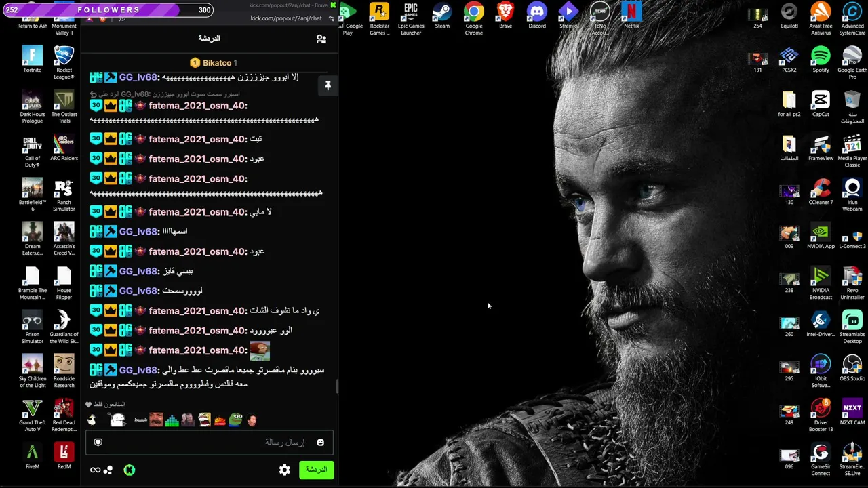Click the shield badge icon in message box
Viewport: 868px width, 488px height.
click(x=98, y=443)
